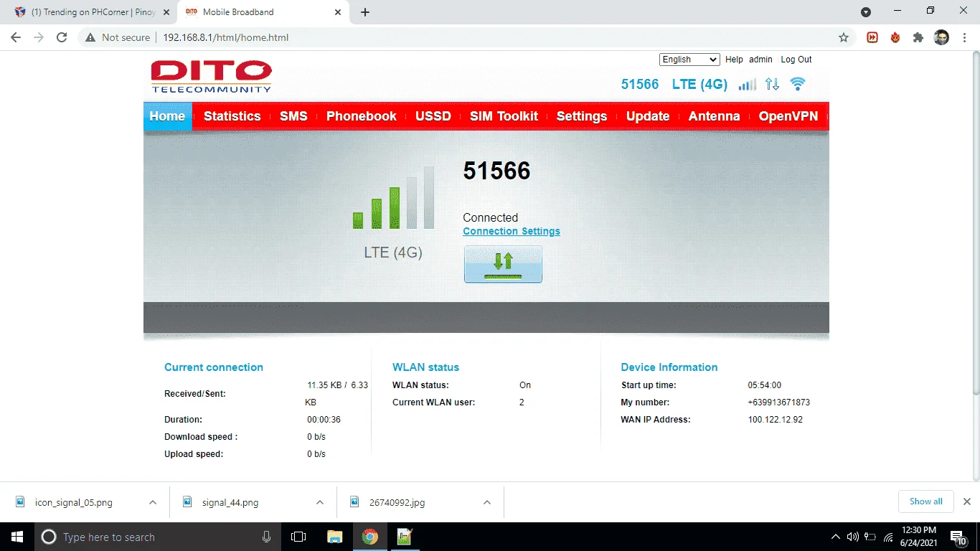The height and width of the screenshot is (551, 980).
Task: Show hidden system tray icons
Action: pos(835,537)
